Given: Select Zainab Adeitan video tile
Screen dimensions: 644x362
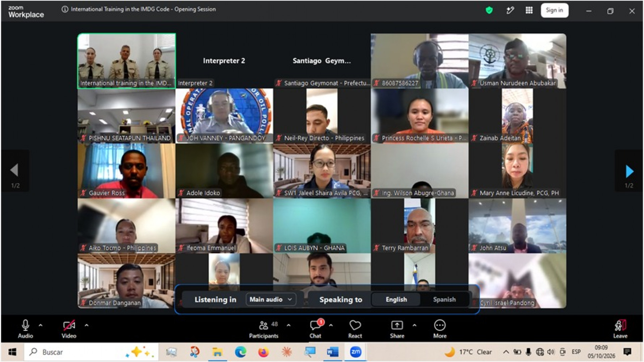Looking at the screenshot, I should [x=518, y=116].
